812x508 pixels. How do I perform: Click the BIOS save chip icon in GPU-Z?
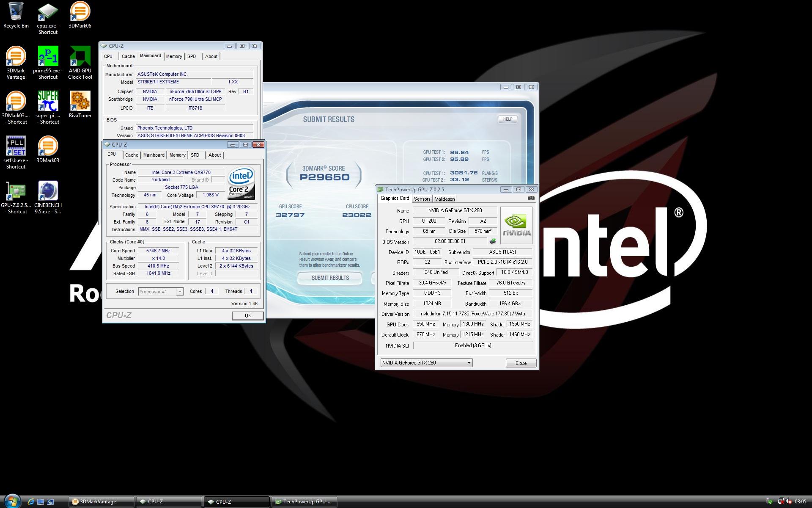pyautogui.click(x=493, y=241)
